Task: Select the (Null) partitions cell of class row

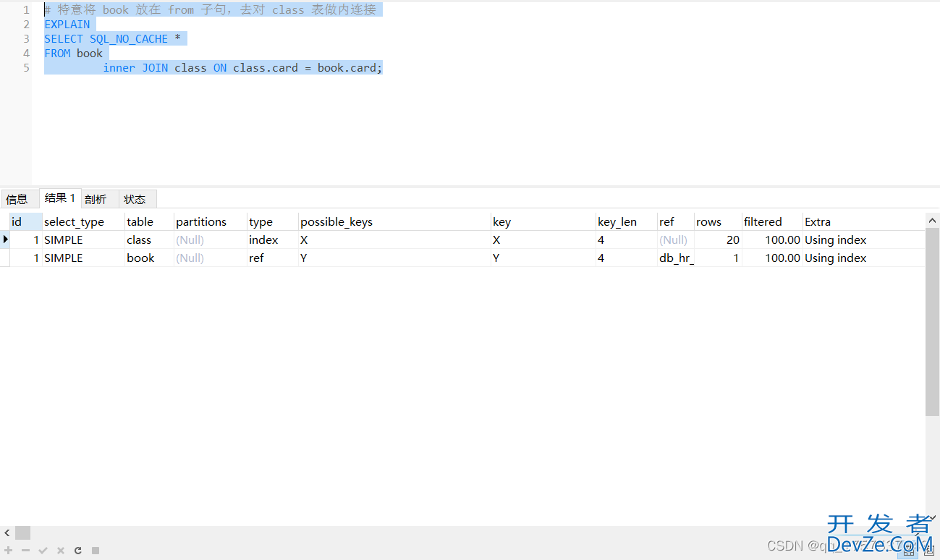Action: [x=211, y=239]
